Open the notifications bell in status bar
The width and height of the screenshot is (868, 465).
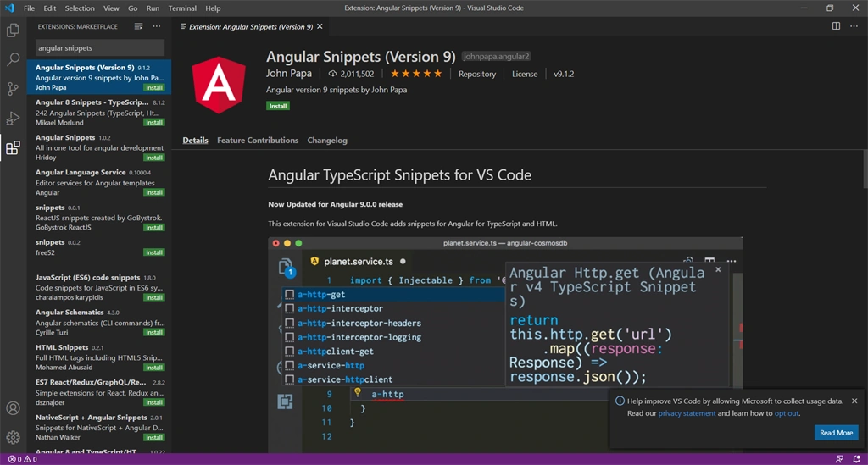click(856, 459)
